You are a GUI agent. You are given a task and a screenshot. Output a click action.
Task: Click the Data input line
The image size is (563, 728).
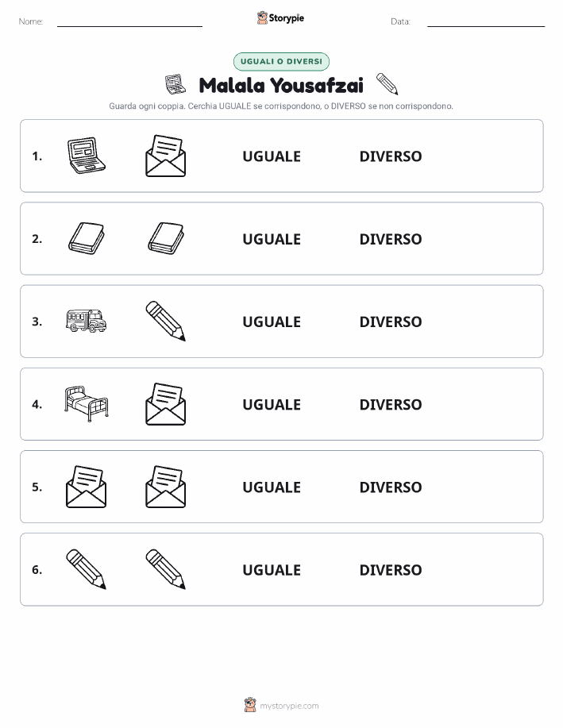486,22
